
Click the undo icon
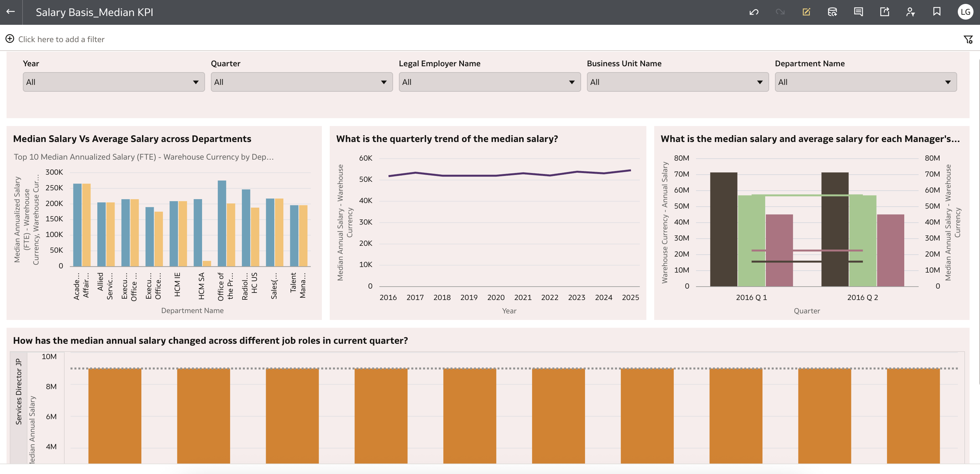[x=754, y=12]
